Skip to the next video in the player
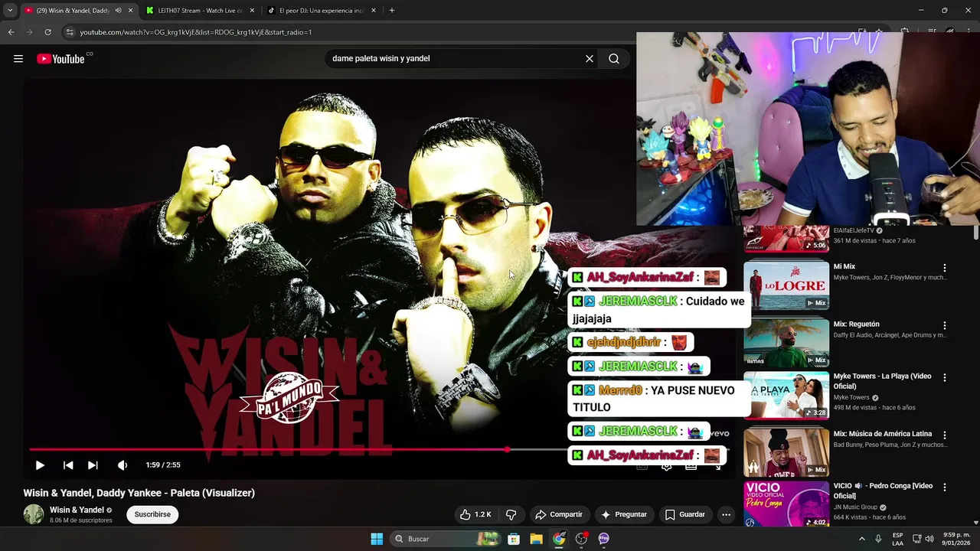Viewport: 980px width, 551px height. coord(93,465)
